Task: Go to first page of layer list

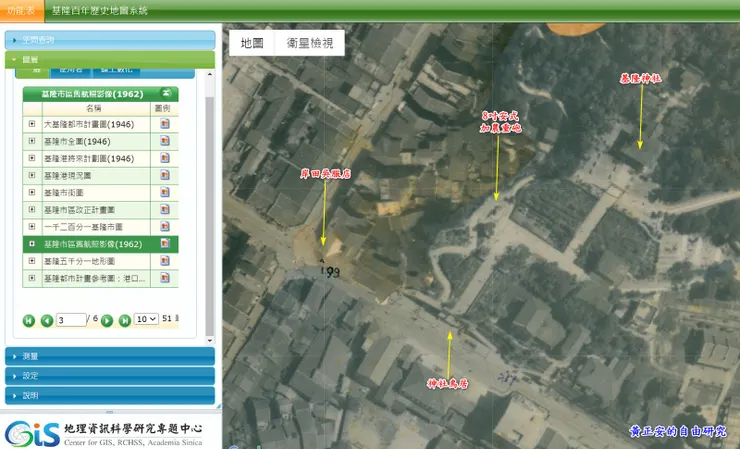Action: [x=29, y=321]
